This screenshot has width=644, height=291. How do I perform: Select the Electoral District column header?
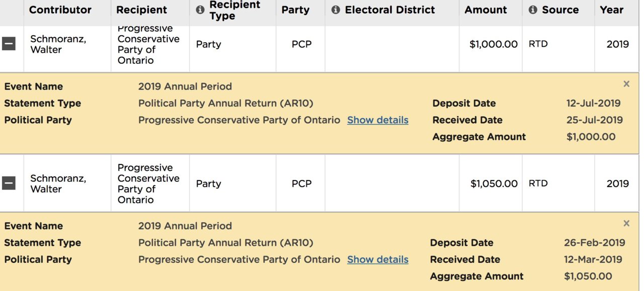click(390, 10)
